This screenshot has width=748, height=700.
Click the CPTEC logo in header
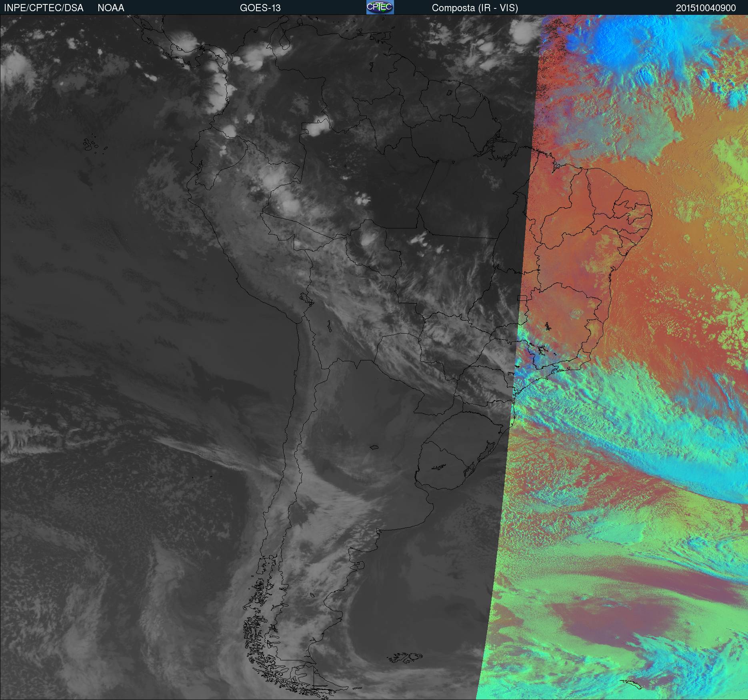click(380, 7)
